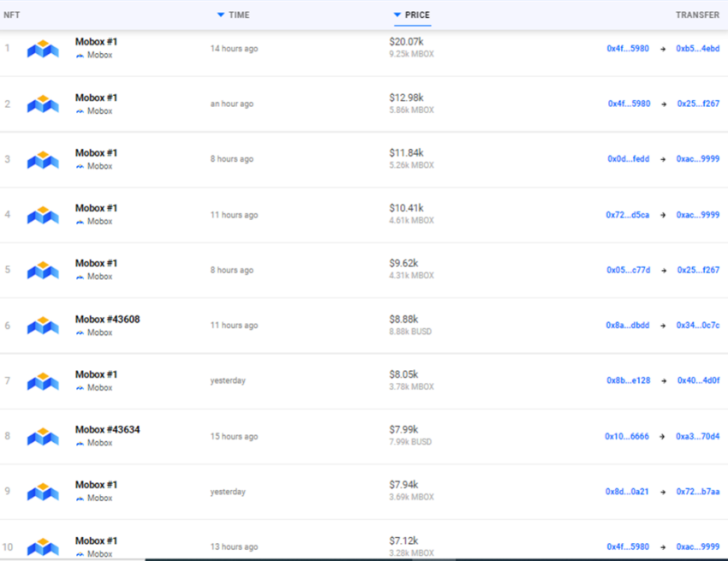Click the "8.88k BUSD" amount
The width and height of the screenshot is (728, 561).
click(x=410, y=331)
